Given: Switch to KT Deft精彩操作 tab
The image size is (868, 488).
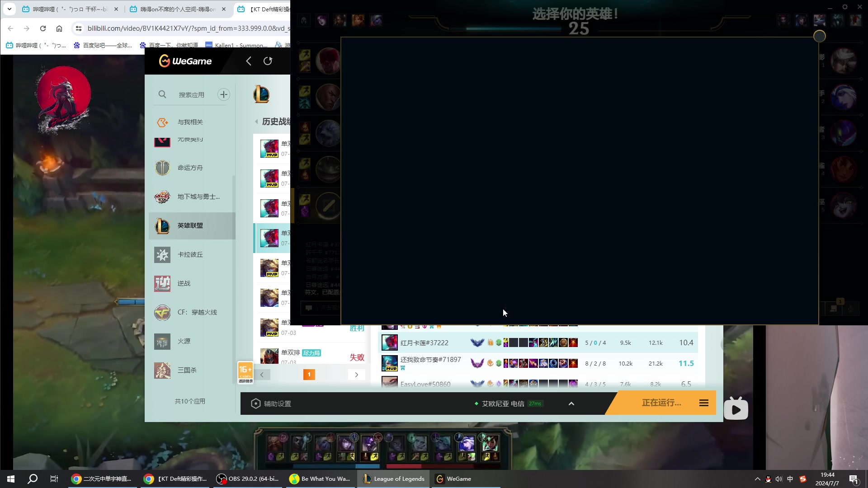Looking at the screenshot, I should click(264, 9).
